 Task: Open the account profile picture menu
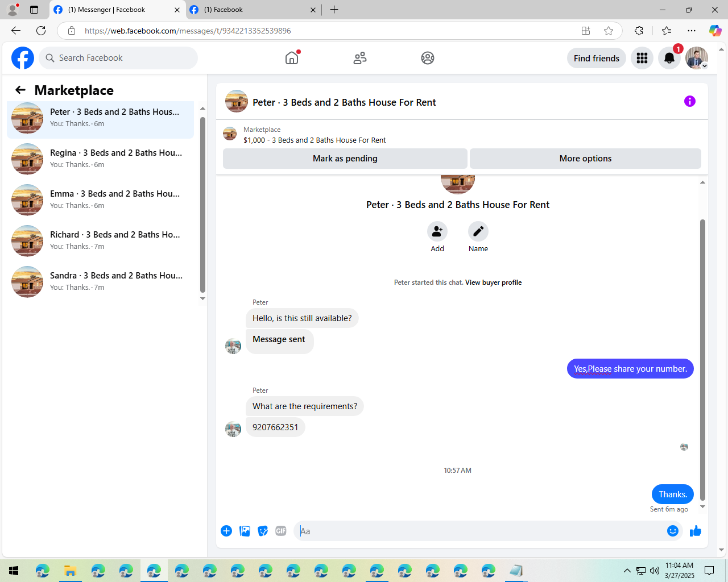click(697, 58)
